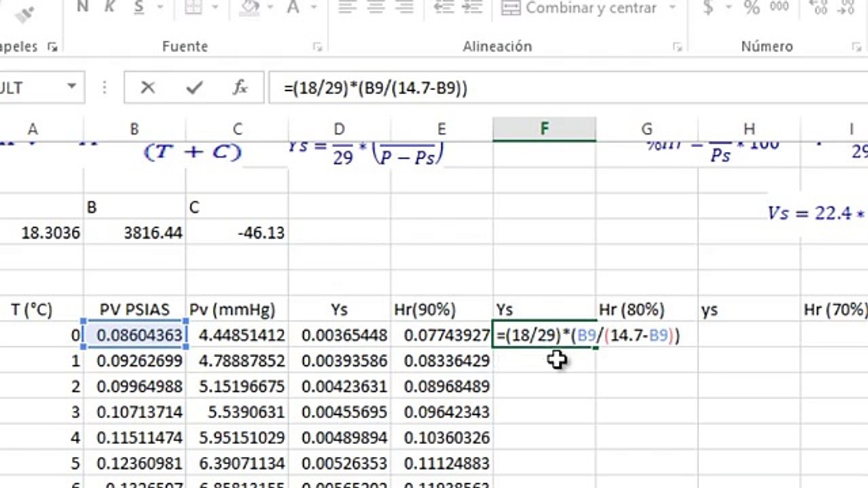Open the Insert Function (fx) dialog
Image resolution: width=868 pixels, height=488 pixels.
pos(240,87)
